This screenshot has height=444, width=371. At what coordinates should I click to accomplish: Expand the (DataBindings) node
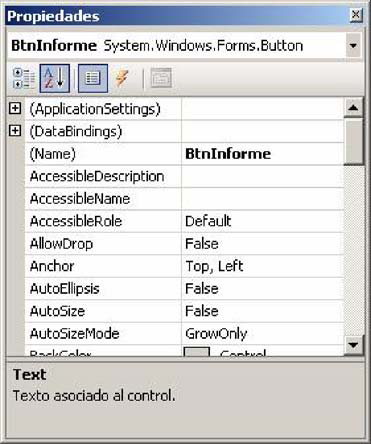(15, 131)
